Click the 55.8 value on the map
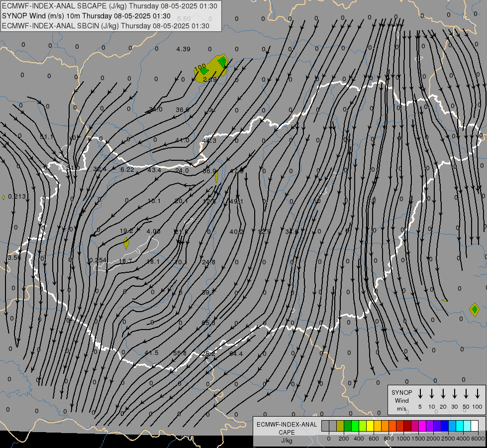The height and width of the screenshot is (448, 487). [x=180, y=353]
